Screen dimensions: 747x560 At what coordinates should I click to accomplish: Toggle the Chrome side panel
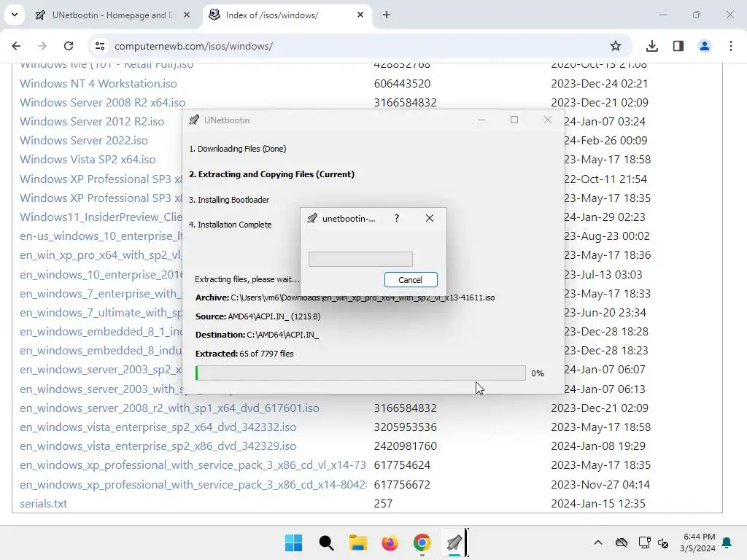pyautogui.click(x=678, y=46)
